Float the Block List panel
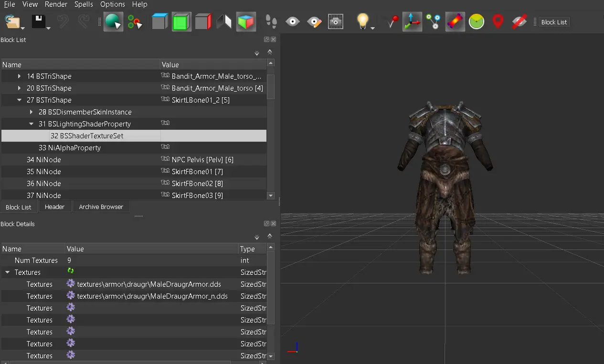Screen dimensions: 604x364 (x=266, y=40)
